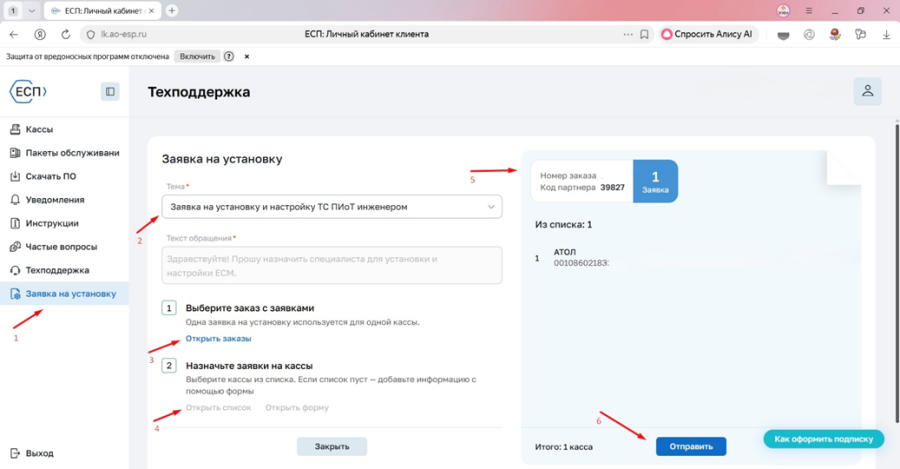Dismiss the malware protection notification bar
Screen dimensions: 900x469
click(247, 56)
